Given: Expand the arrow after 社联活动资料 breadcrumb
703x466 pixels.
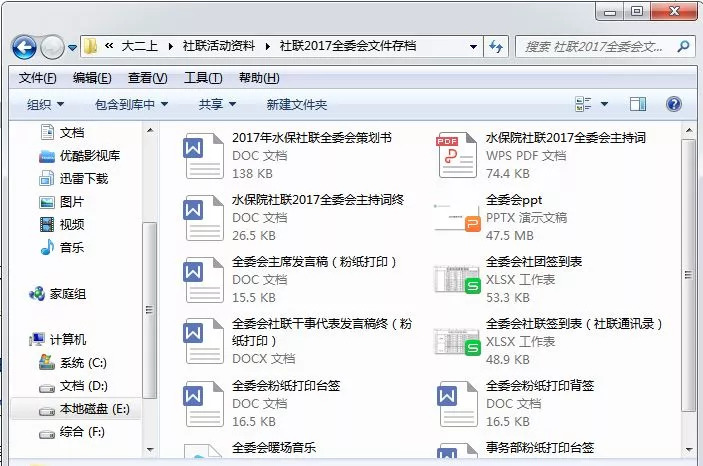Looking at the screenshot, I should 268,47.
